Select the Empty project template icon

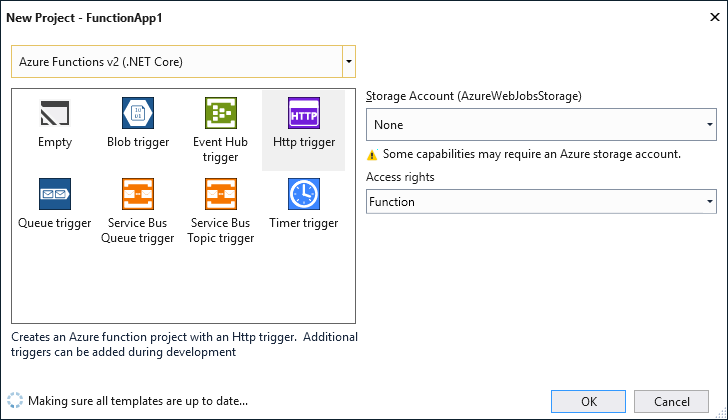coord(55,113)
